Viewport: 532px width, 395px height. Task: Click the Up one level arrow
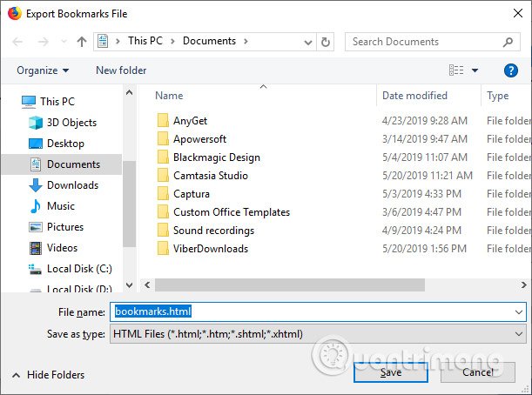81,41
